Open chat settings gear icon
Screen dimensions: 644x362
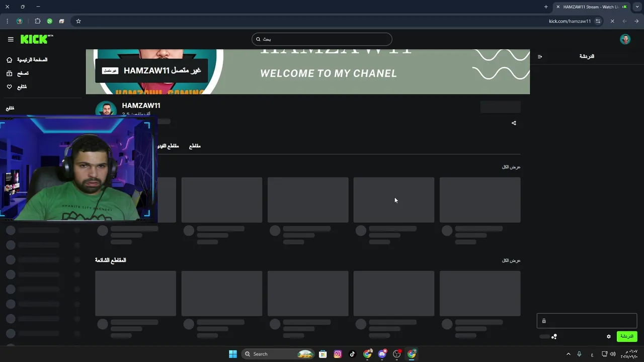pyautogui.click(x=609, y=336)
